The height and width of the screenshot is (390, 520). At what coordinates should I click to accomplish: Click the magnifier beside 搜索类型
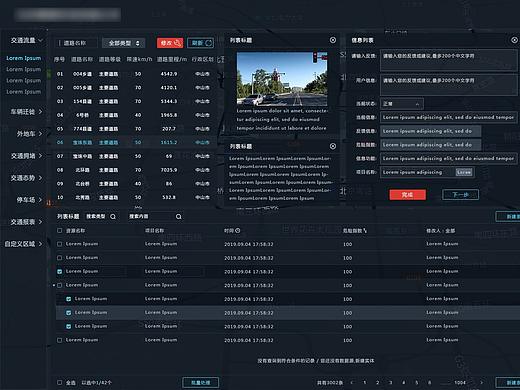coord(113,217)
